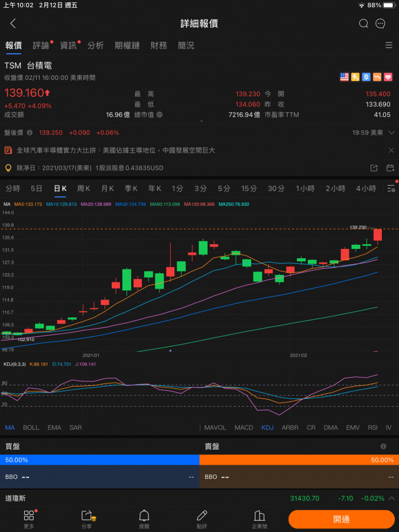Close the news banner with the X

[x=391, y=150]
